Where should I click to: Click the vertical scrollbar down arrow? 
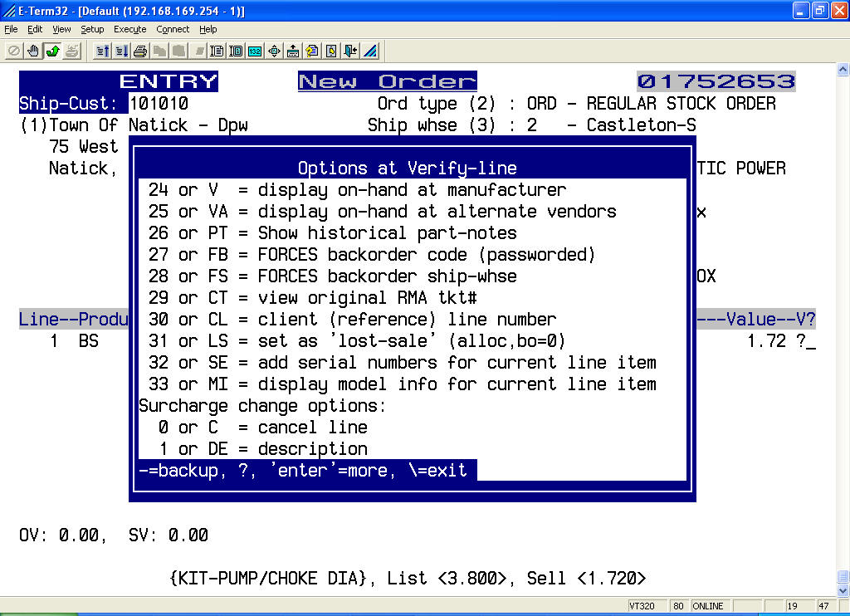coord(843,590)
